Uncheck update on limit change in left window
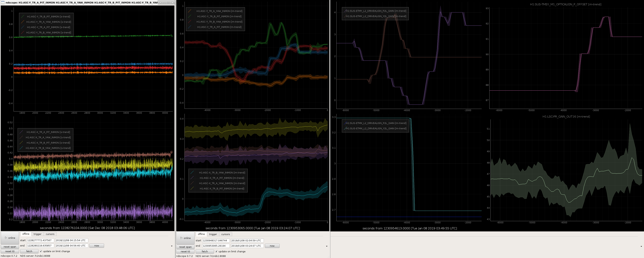The width and height of the screenshot is (644, 258). click(x=41, y=252)
